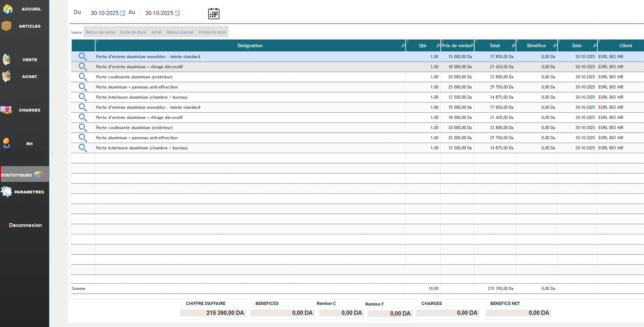Click Deconnexion to log out
Image resolution: width=644 pixels, height=327 pixels.
tap(25, 225)
